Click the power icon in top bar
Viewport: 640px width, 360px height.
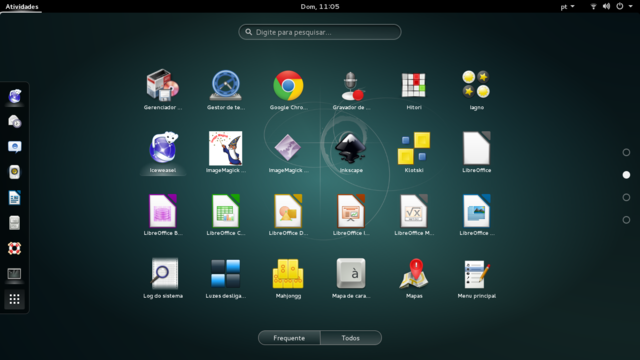pos(620,7)
